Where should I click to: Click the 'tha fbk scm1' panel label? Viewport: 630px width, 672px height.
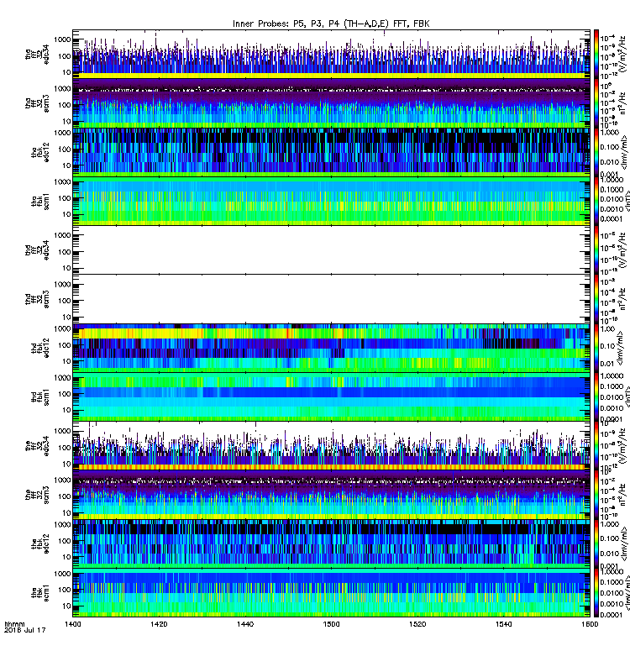point(40,202)
